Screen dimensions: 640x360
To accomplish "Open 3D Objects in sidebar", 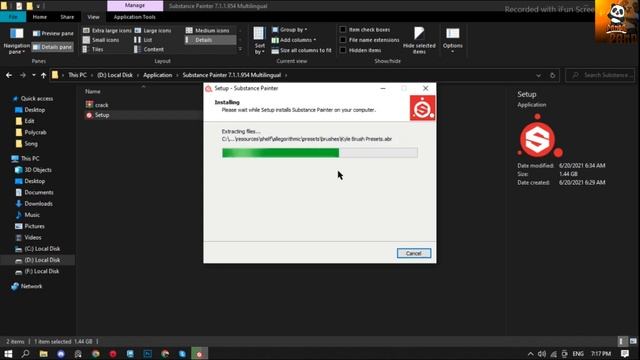I will 38,170.
